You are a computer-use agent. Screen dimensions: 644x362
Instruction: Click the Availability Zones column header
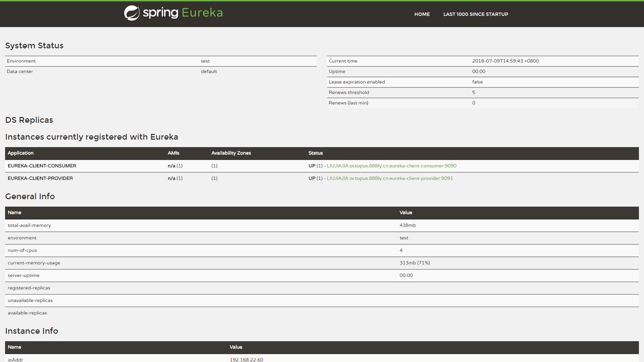[231, 153]
